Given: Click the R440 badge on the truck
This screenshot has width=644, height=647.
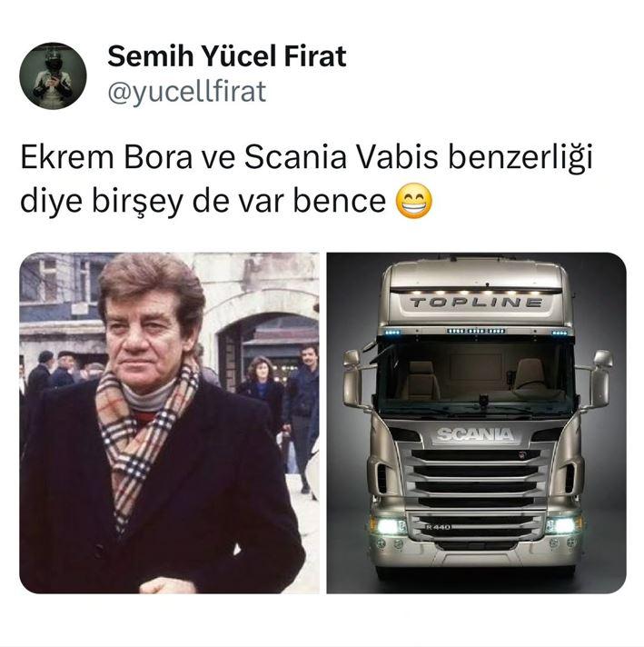Looking at the screenshot, I should pyautogui.click(x=438, y=527).
